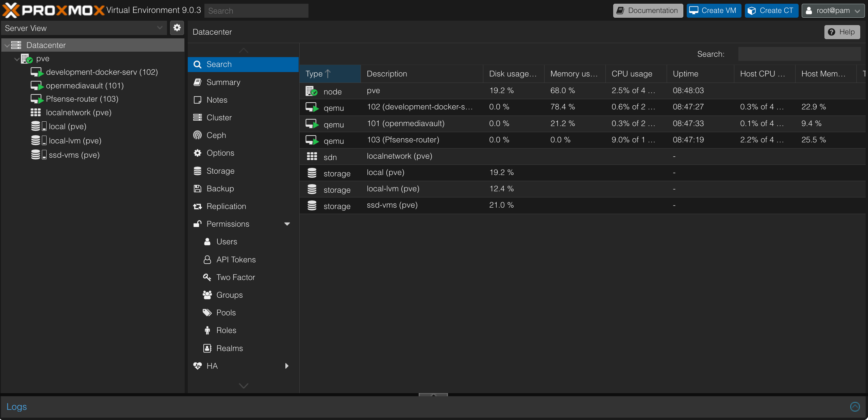Click the top global Search field

tap(256, 11)
